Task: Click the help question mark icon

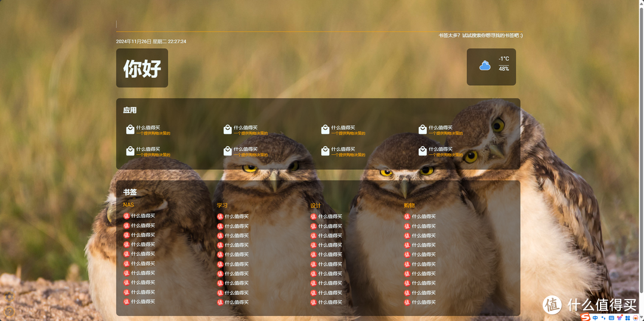Action: tap(9, 311)
